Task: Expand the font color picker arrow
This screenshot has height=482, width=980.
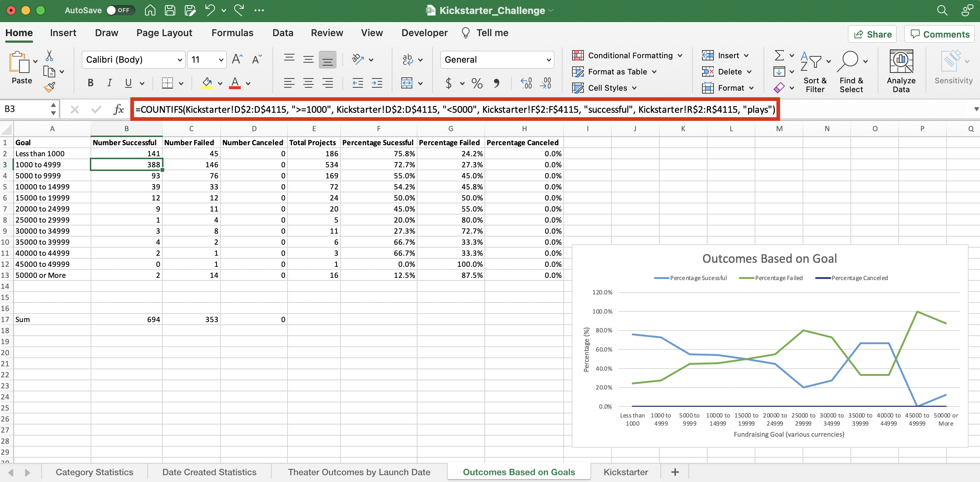Action: [248, 83]
